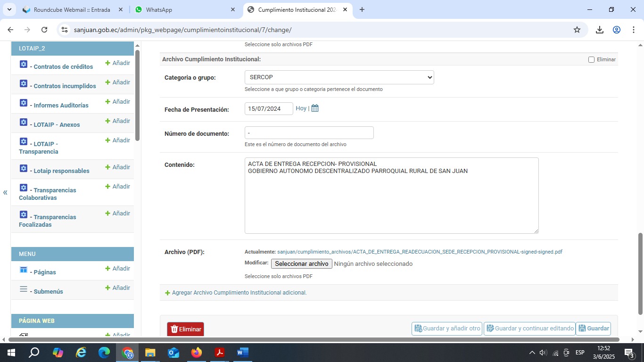Click the Número de documento input field

309,133
